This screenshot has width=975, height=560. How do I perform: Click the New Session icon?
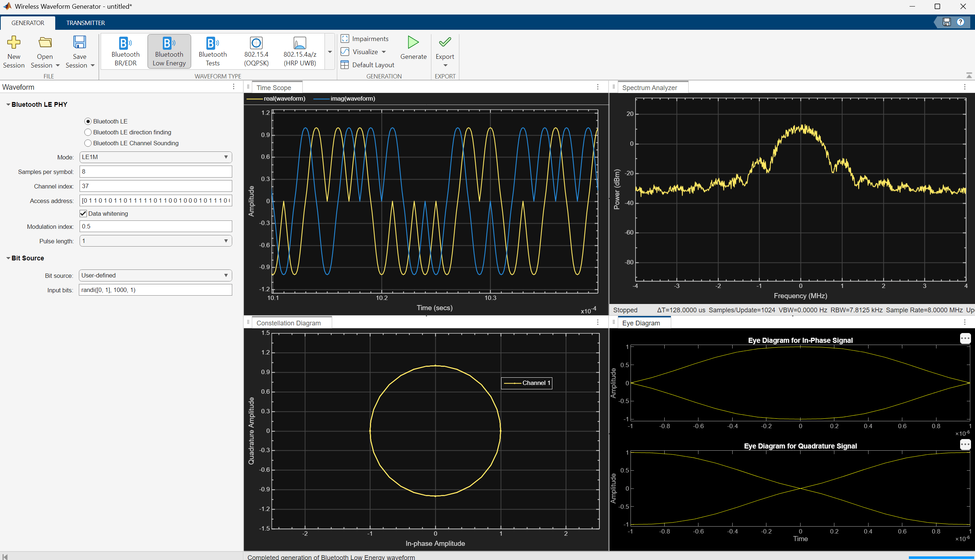coord(14,42)
